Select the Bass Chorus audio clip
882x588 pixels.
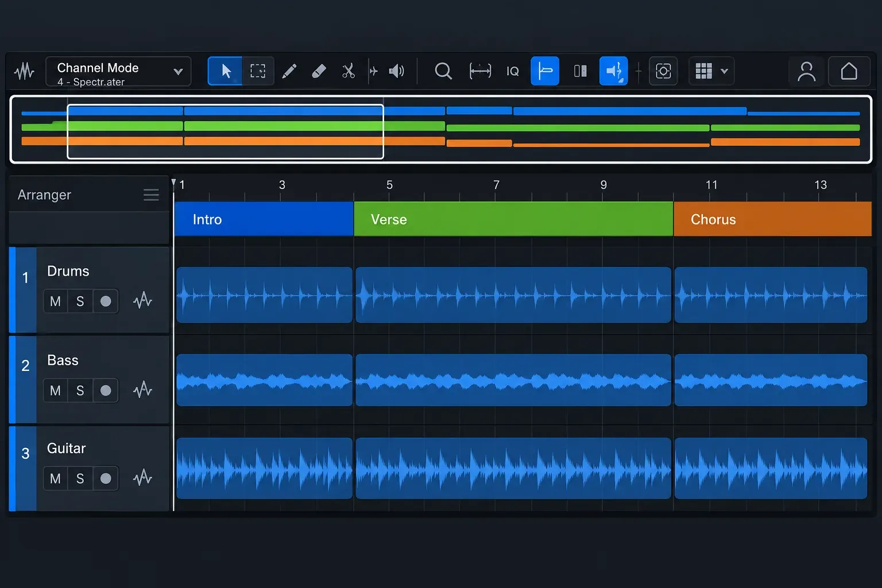(x=771, y=380)
